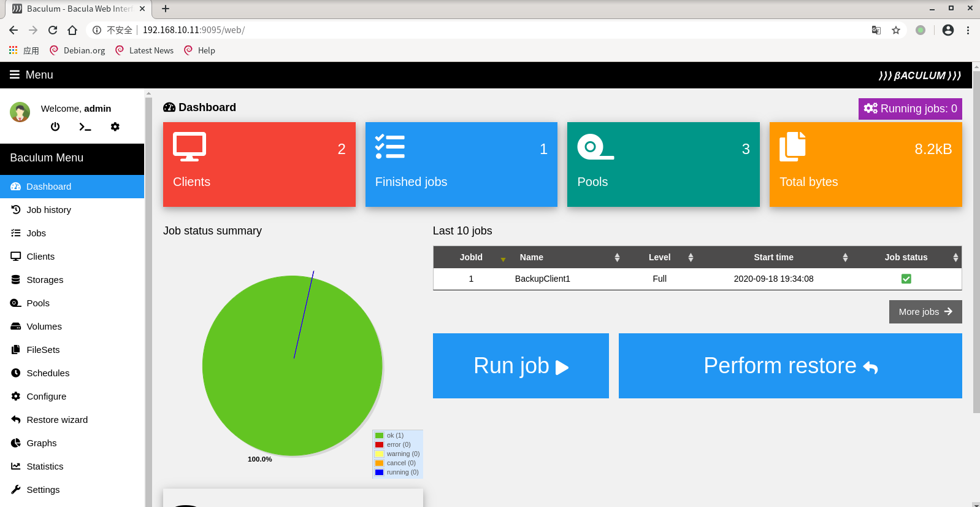
Task: Click the bookmark star icon in address bar
Action: (x=896, y=30)
